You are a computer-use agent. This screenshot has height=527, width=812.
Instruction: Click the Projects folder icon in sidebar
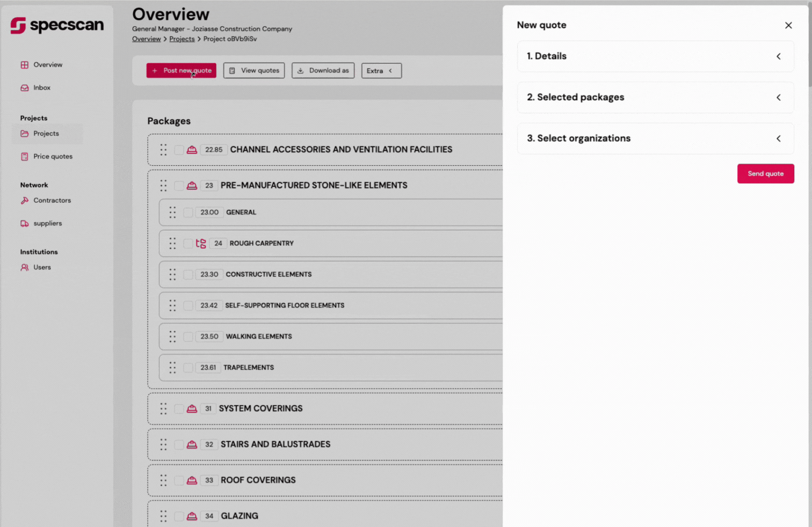pos(25,134)
